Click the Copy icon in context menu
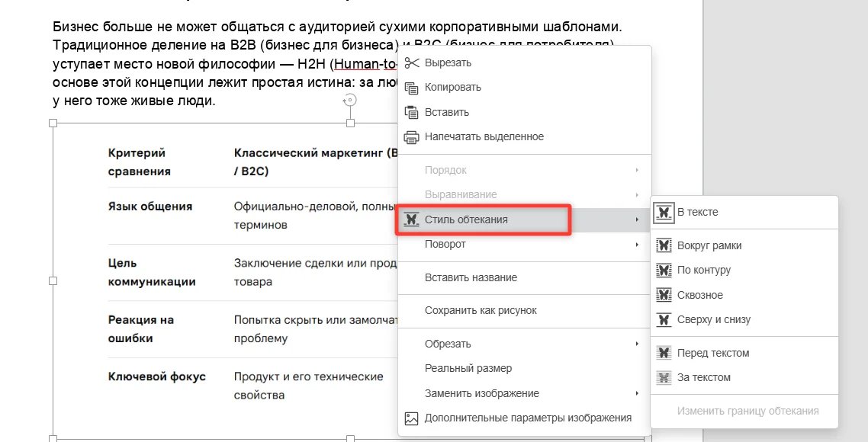This screenshot has width=868, height=442. click(411, 88)
